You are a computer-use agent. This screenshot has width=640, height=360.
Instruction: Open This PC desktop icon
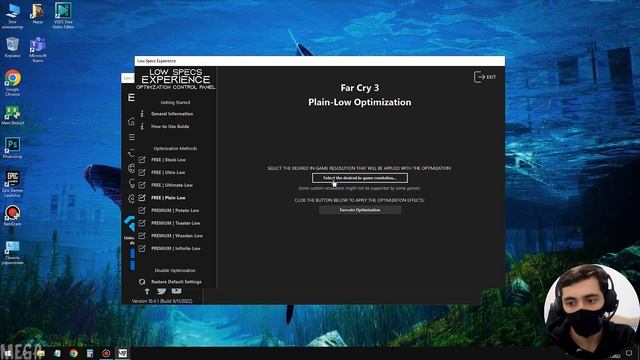[12, 16]
